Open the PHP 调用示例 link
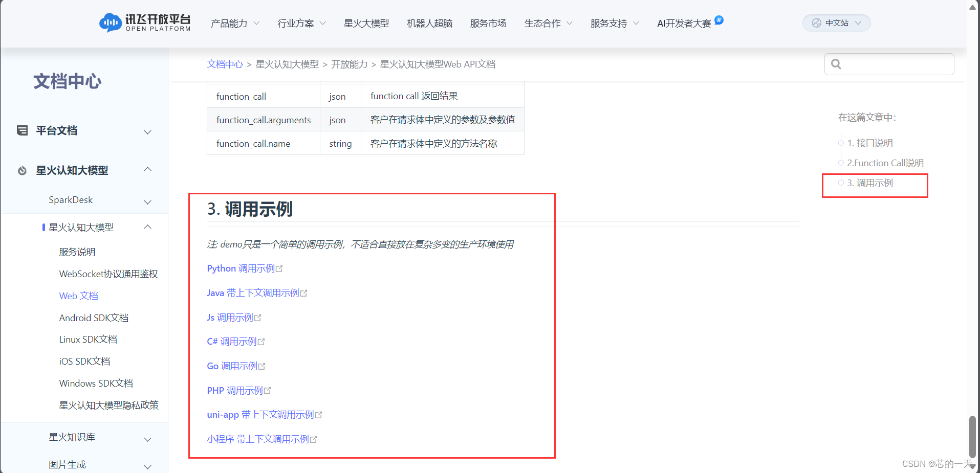980x473 pixels. pos(235,391)
